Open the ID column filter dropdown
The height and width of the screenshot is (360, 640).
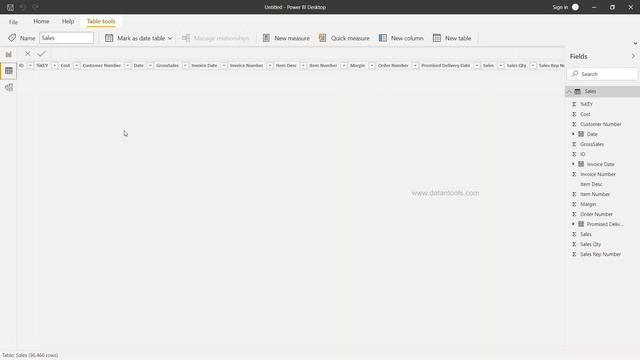(30, 66)
